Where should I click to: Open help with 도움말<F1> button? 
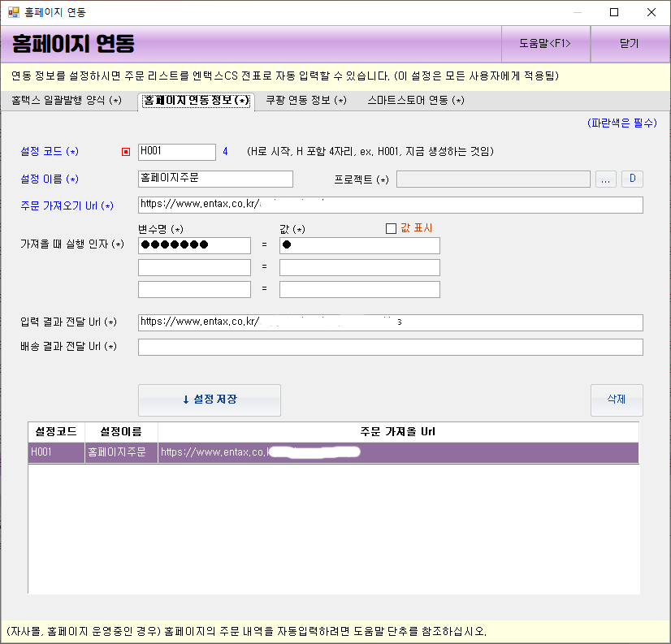tap(544, 44)
